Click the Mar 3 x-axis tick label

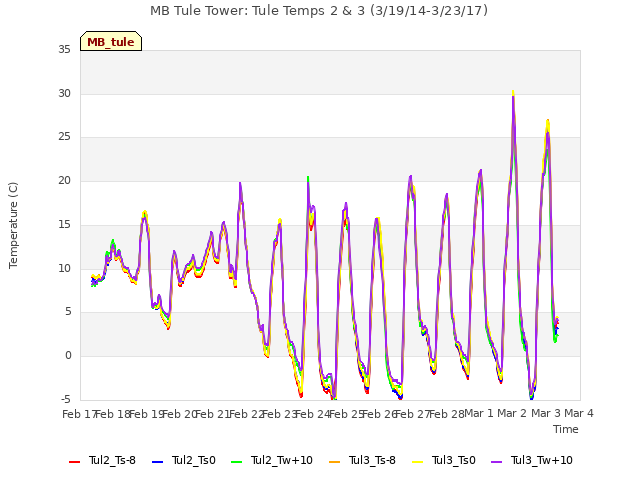pos(546,414)
